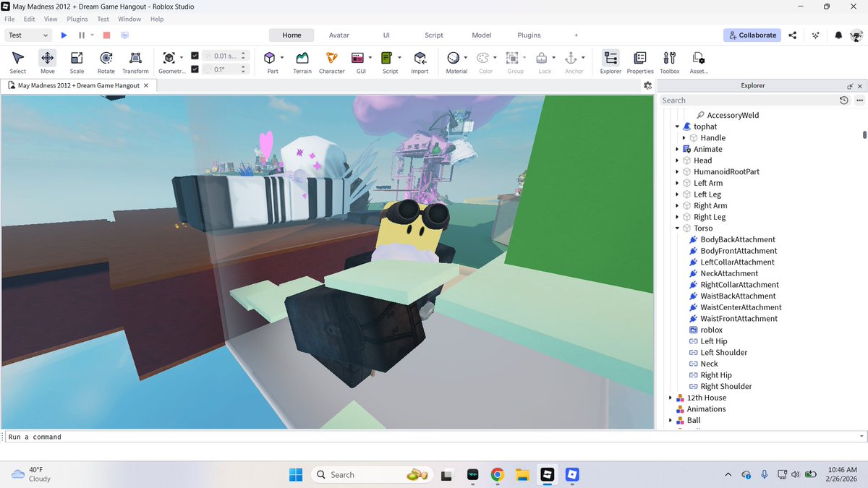Open the GUI dropdown arrow

370,56
